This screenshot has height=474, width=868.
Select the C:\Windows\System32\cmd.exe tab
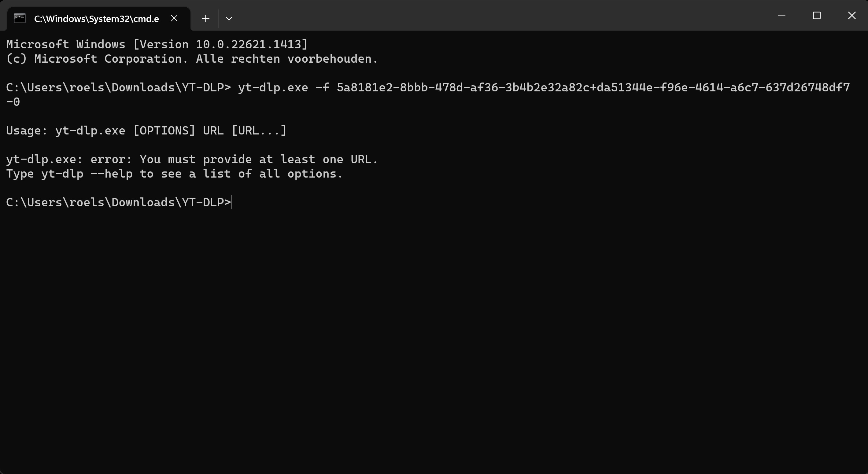tap(96, 19)
